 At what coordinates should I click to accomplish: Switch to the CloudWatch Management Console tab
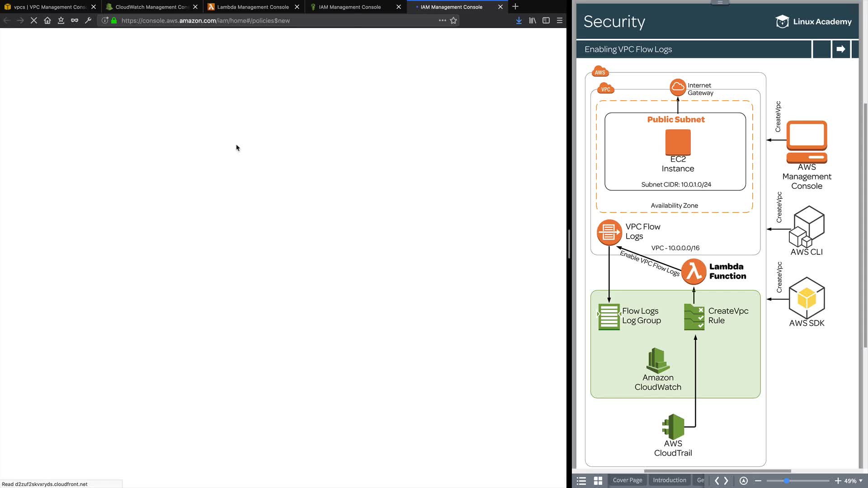coord(151,7)
